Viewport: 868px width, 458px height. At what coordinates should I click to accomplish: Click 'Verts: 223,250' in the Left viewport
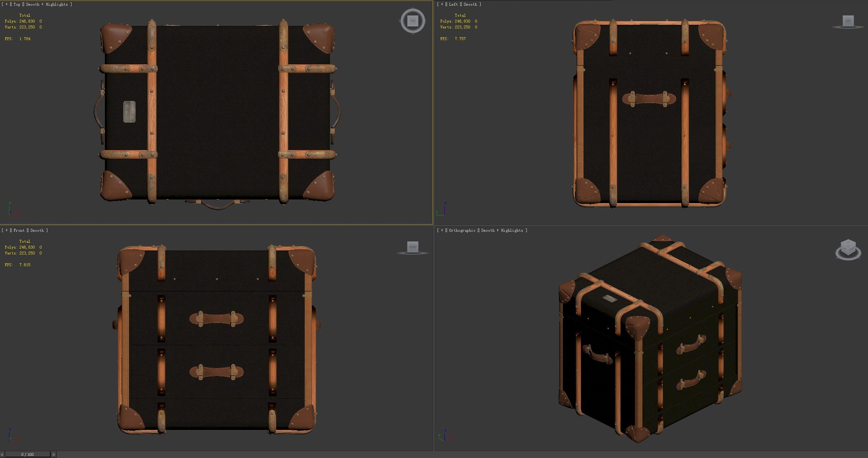coord(455,27)
